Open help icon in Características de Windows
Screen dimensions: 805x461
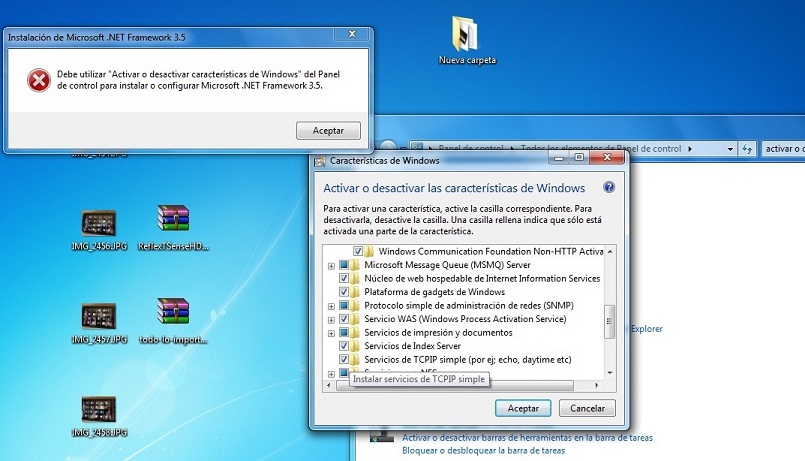coord(609,187)
